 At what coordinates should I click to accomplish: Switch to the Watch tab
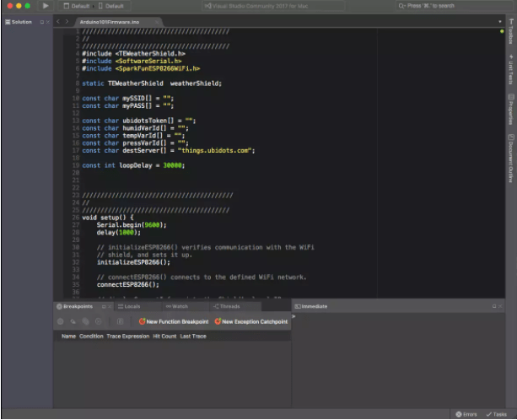click(x=176, y=306)
